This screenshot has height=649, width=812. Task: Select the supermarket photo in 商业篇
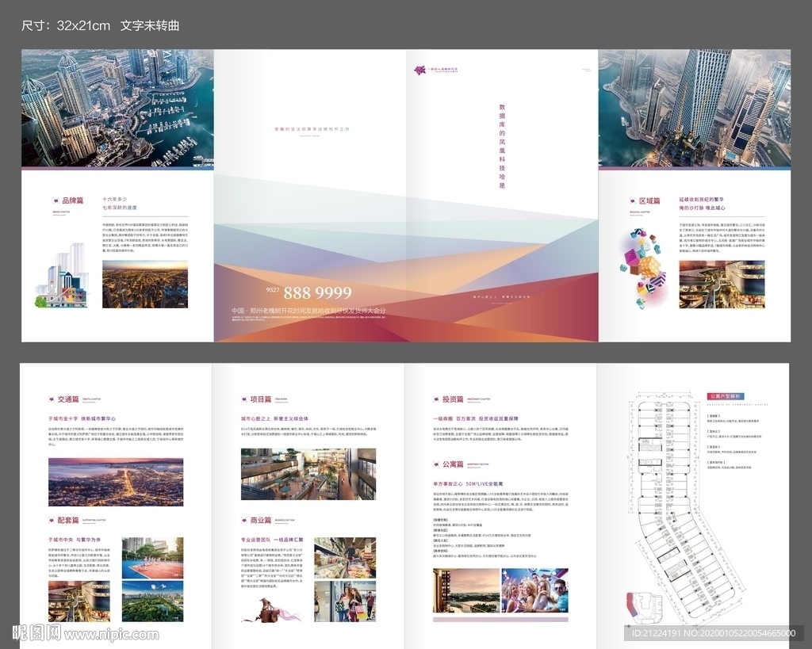346,558
